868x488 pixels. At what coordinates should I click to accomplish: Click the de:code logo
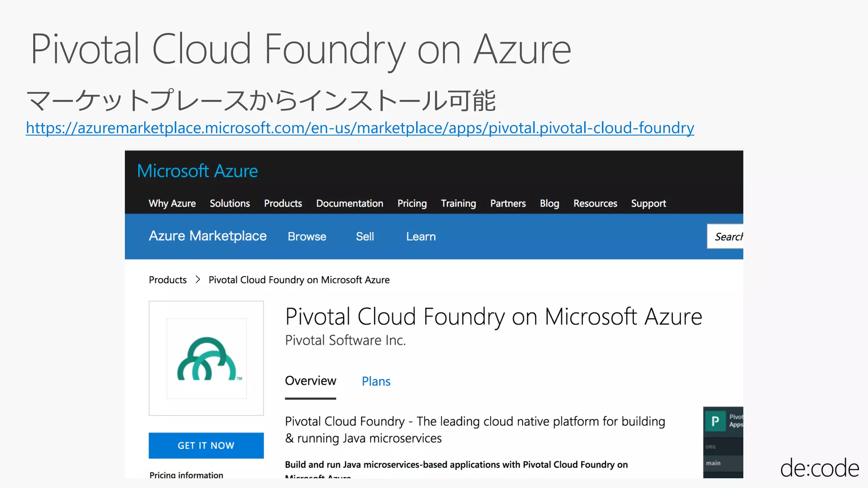click(x=820, y=468)
